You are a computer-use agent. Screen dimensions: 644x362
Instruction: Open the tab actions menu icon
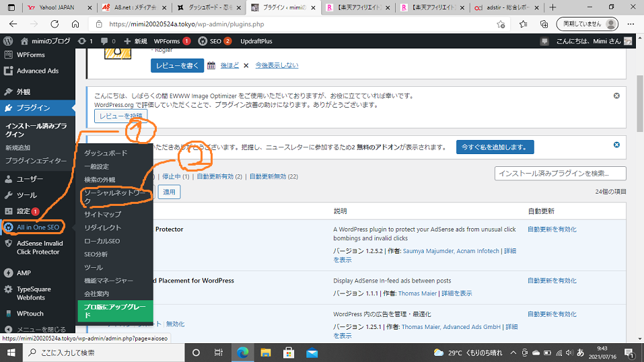11,7
